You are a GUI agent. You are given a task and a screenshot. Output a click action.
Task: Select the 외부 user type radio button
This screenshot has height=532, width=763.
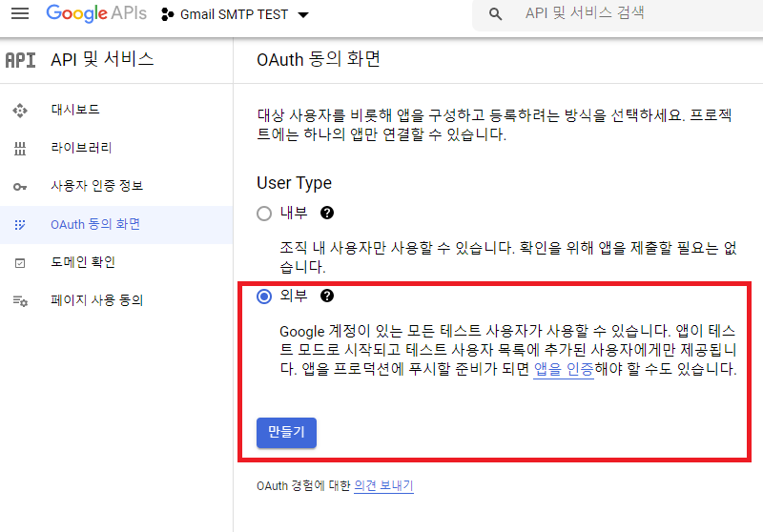[264, 297]
